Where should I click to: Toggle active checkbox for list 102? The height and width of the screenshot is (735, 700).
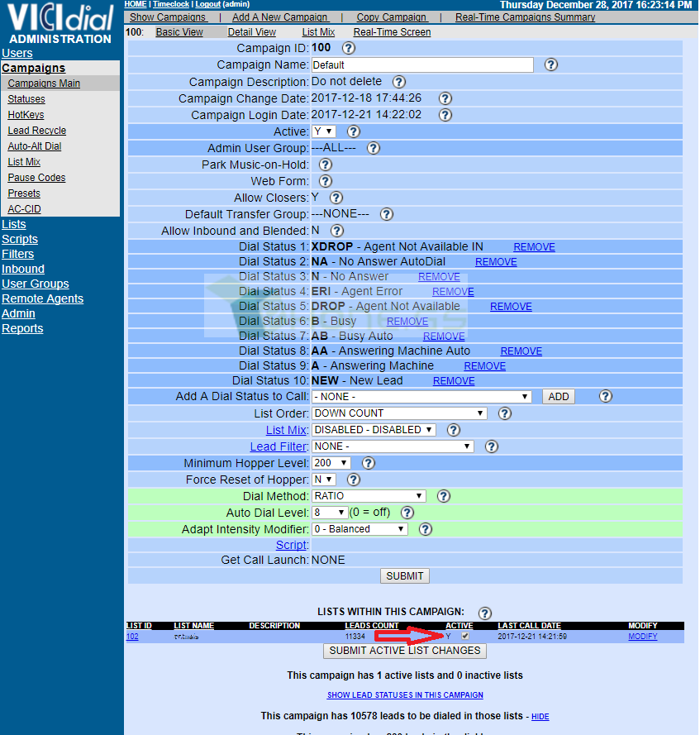click(464, 636)
